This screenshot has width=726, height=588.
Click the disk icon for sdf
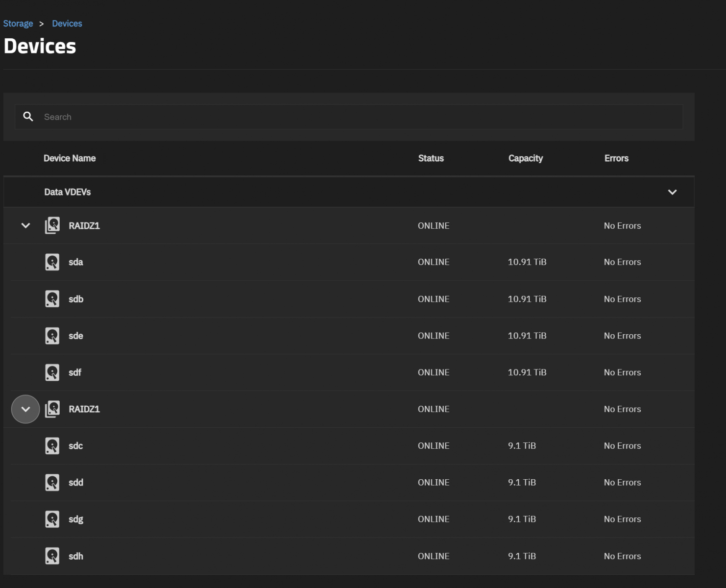(52, 372)
